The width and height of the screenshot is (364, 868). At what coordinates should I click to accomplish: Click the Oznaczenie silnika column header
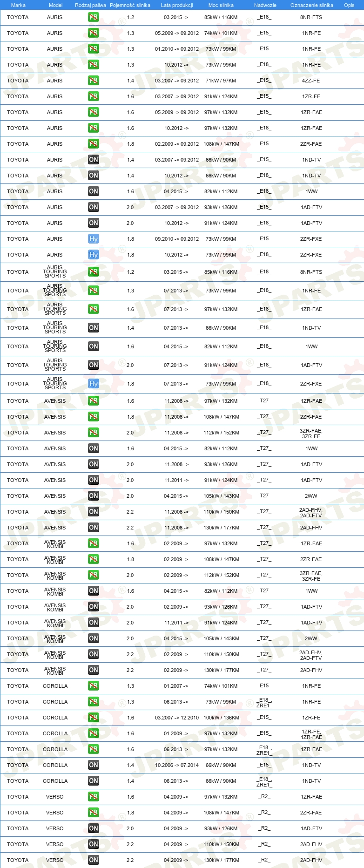pos(312,5)
